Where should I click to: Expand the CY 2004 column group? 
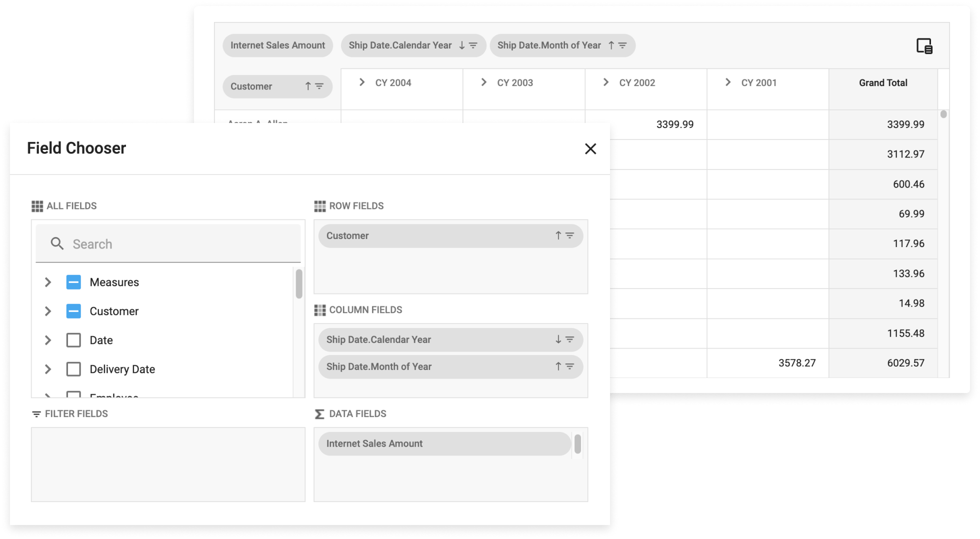pos(361,82)
